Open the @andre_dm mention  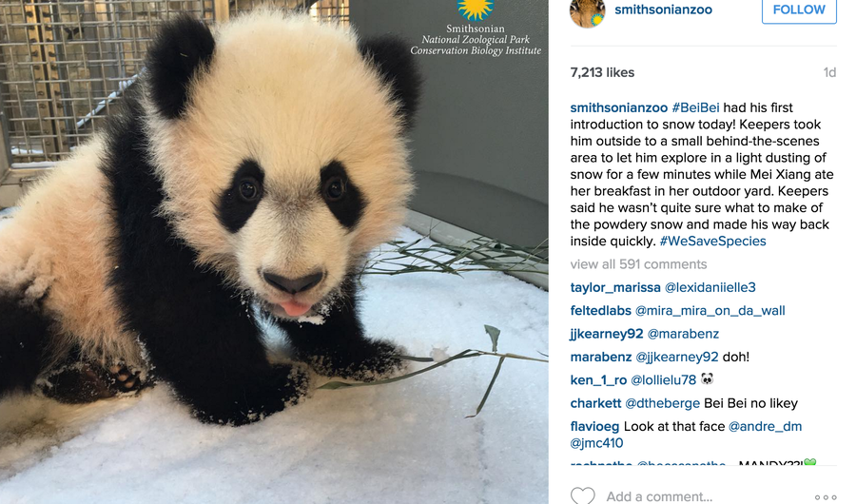point(765,426)
